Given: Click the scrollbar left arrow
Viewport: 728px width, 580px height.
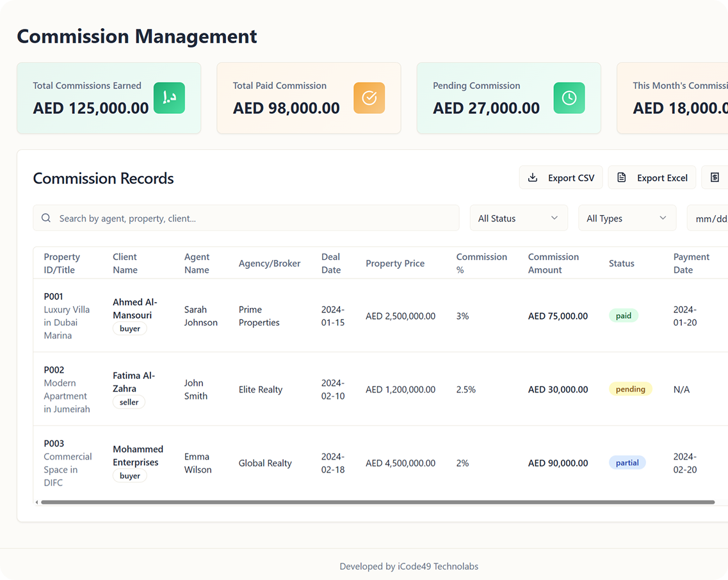Looking at the screenshot, I should [x=36, y=502].
